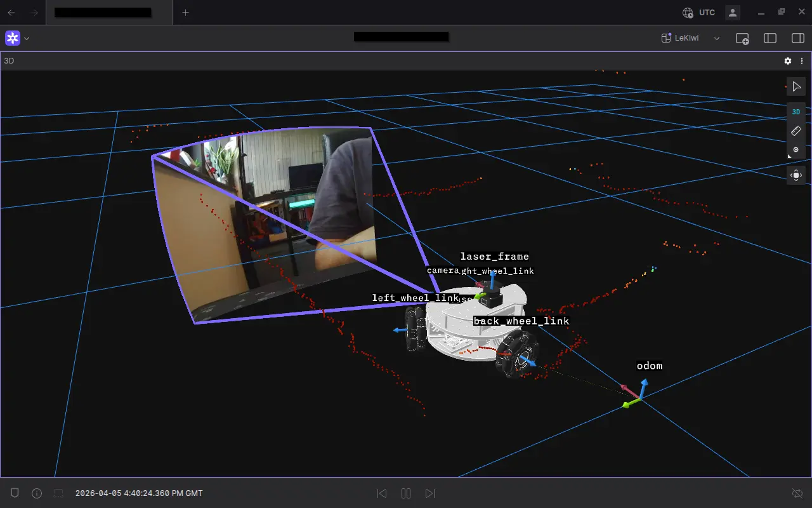The width and height of the screenshot is (812, 508).
Task: Open the 3D panel more-actions menu
Action: pos(801,61)
